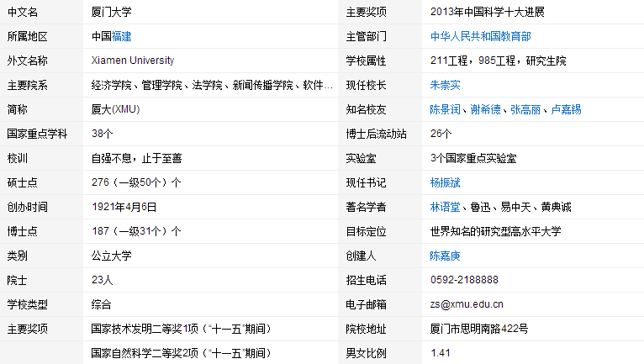
Task: Click the 男女比例 row label
Action: [x=366, y=353]
